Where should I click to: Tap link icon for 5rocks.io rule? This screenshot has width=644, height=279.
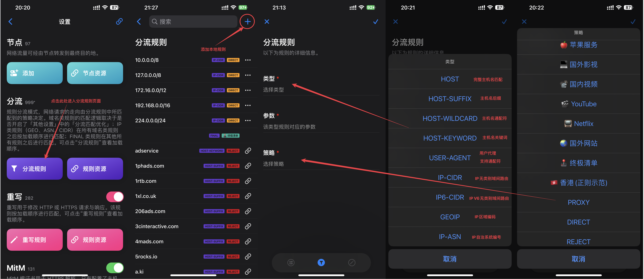point(248,257)
